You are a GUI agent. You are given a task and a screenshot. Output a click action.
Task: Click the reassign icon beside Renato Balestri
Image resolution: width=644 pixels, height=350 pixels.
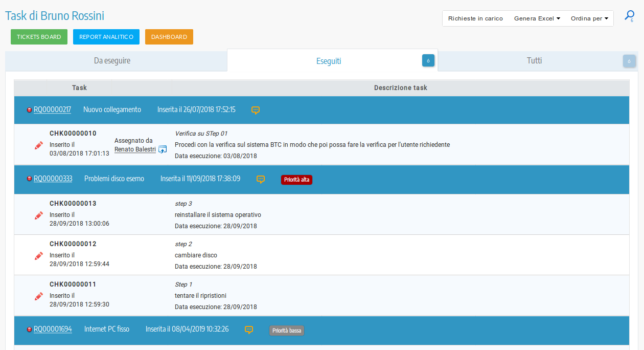coord(163,149)
